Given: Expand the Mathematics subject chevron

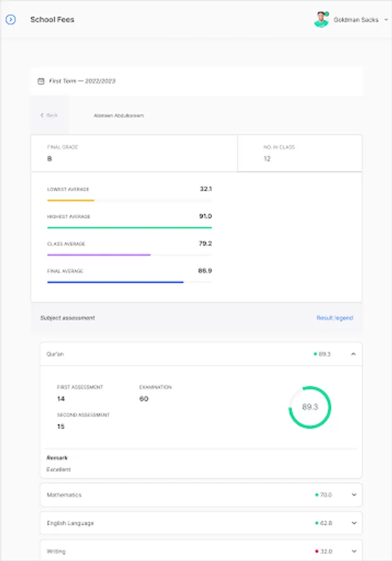Looking at the screenshot, I should coord(354,495).
